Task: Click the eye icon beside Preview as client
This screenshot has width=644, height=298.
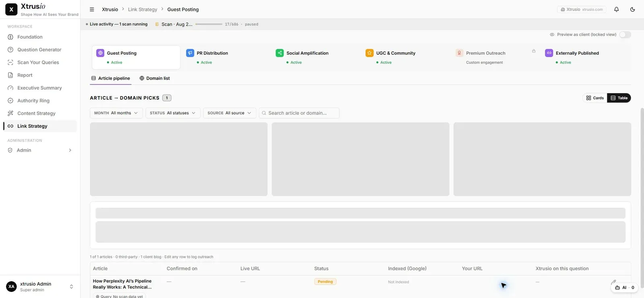Action: [552, 35]
